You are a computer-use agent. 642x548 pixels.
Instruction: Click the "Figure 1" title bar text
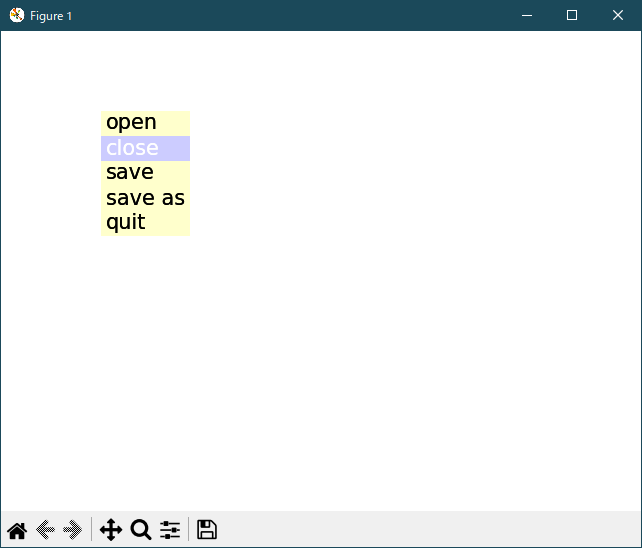51,16
